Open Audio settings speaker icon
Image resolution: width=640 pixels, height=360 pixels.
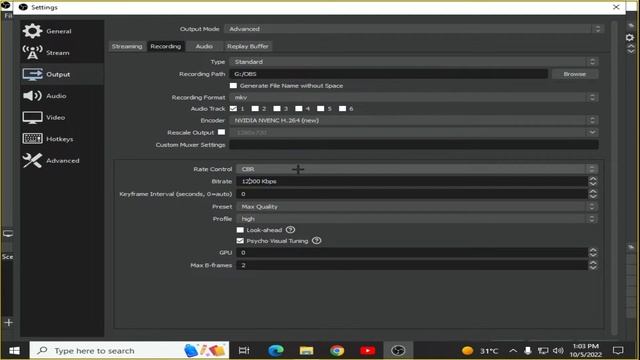32,96
